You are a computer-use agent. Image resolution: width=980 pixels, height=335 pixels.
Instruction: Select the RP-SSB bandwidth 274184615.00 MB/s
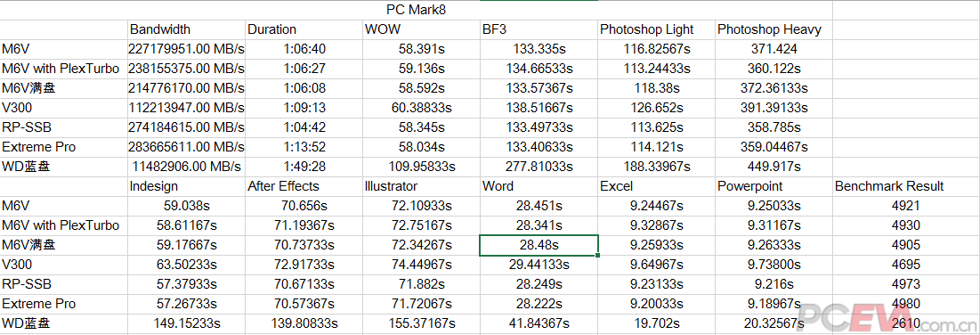point(186,127)
